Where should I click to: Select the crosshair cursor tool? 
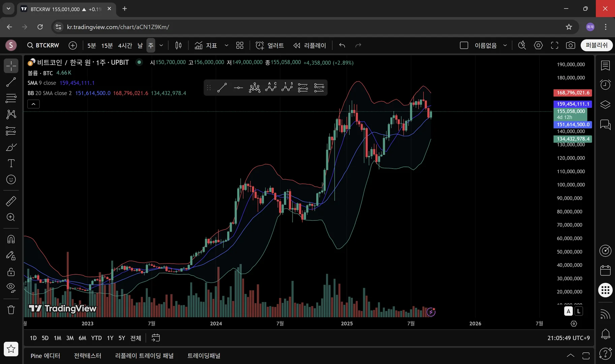(x=11, y=66)
